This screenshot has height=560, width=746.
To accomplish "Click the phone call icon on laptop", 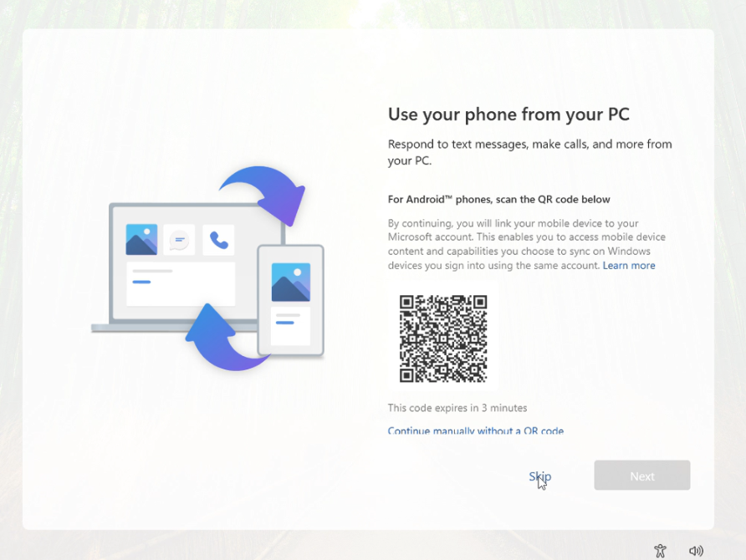I will pos(218,240).
